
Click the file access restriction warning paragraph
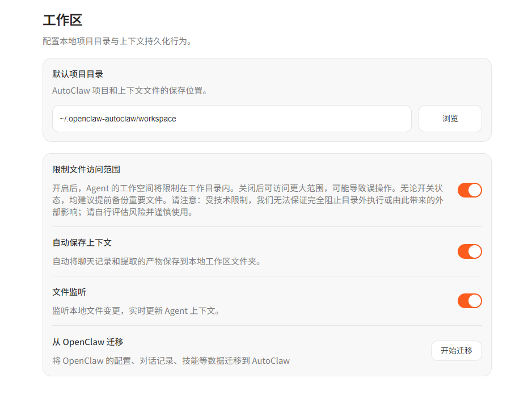[247, 200]
